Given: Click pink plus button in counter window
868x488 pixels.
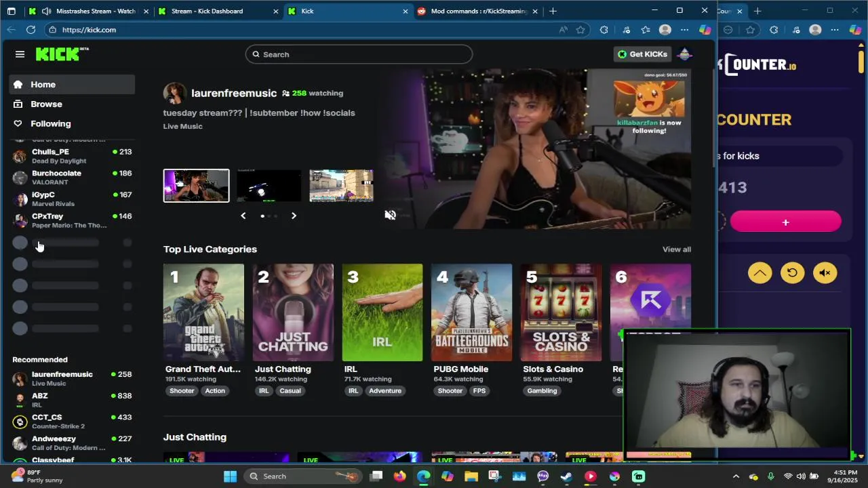Looking at the screenshot, I should [785, 222].
